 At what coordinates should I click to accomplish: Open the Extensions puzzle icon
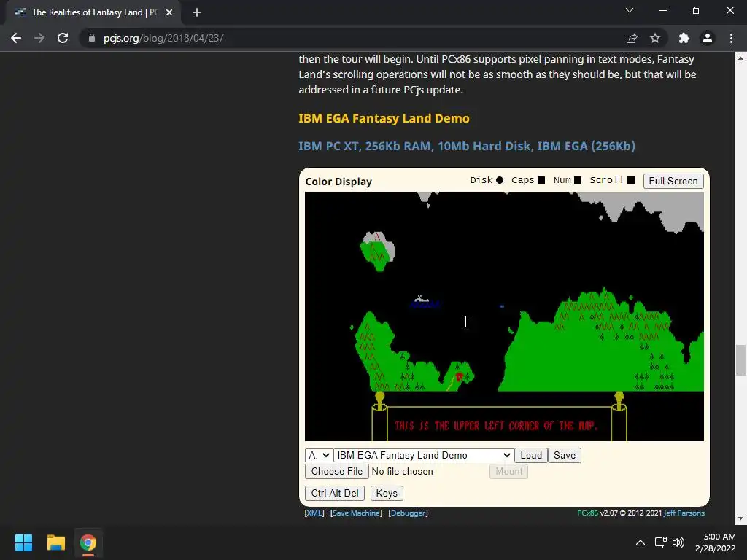684,38
